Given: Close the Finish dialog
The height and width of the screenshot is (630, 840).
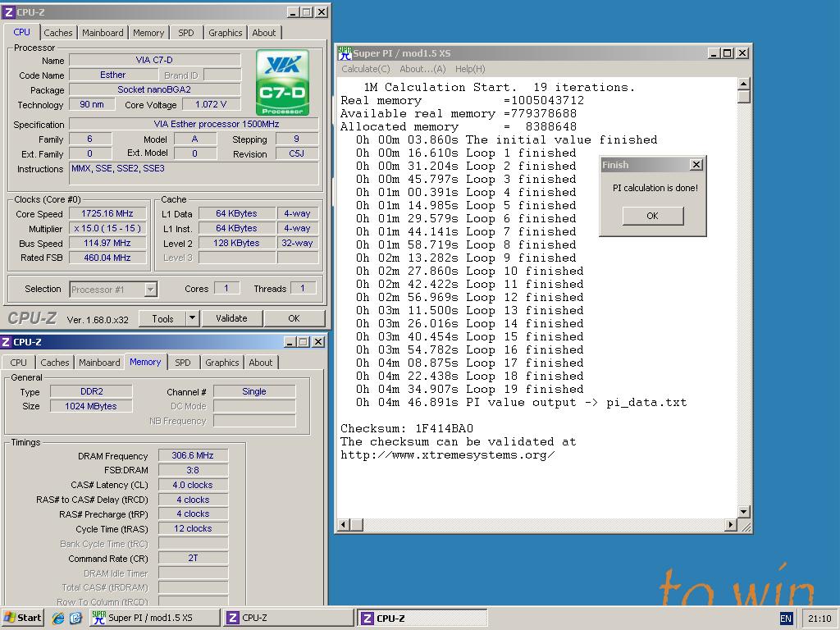Looking at the screenshot, I should point(696,165).
